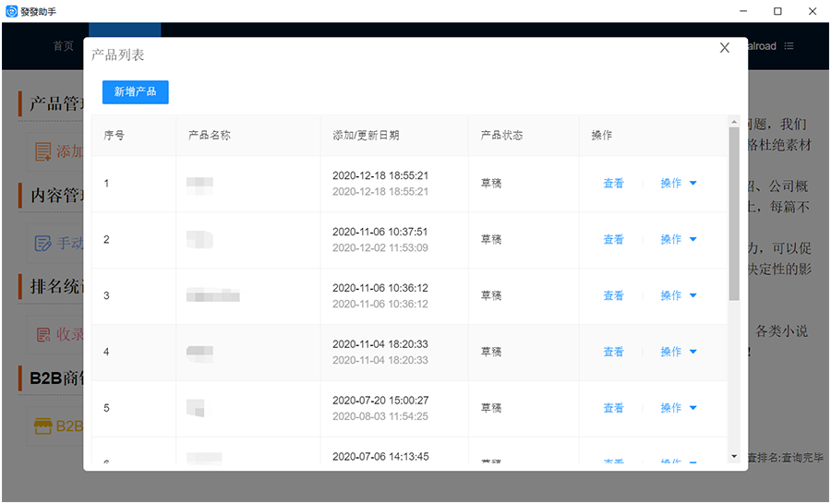Click the list menu icon in top-right header
831x504 pixels.
(789, 46)
